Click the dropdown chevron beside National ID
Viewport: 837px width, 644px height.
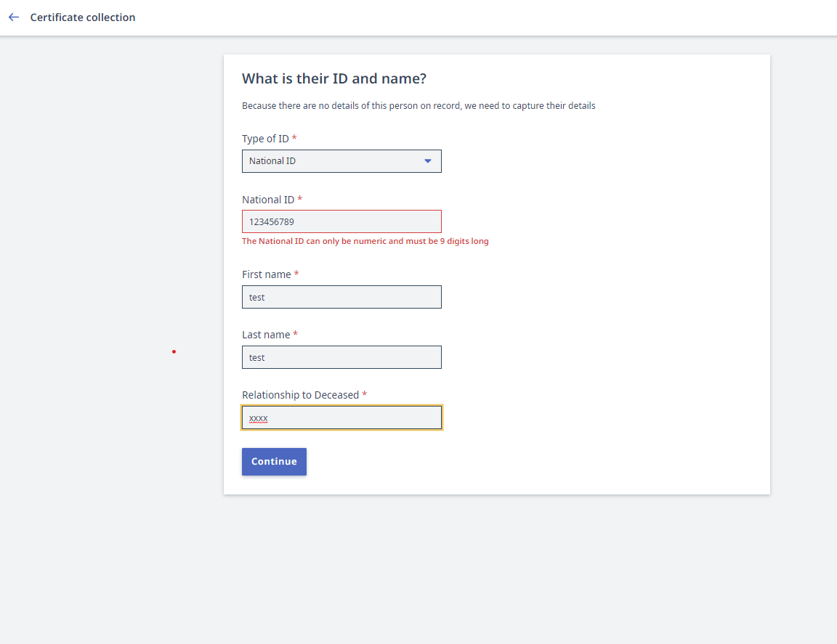pos(428,160)
